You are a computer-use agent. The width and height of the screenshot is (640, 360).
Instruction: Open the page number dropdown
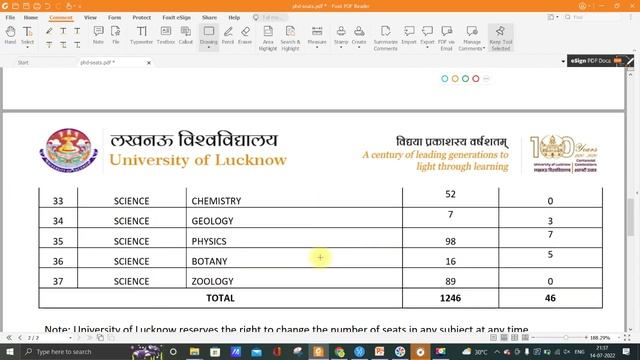(x=70, y=338)
